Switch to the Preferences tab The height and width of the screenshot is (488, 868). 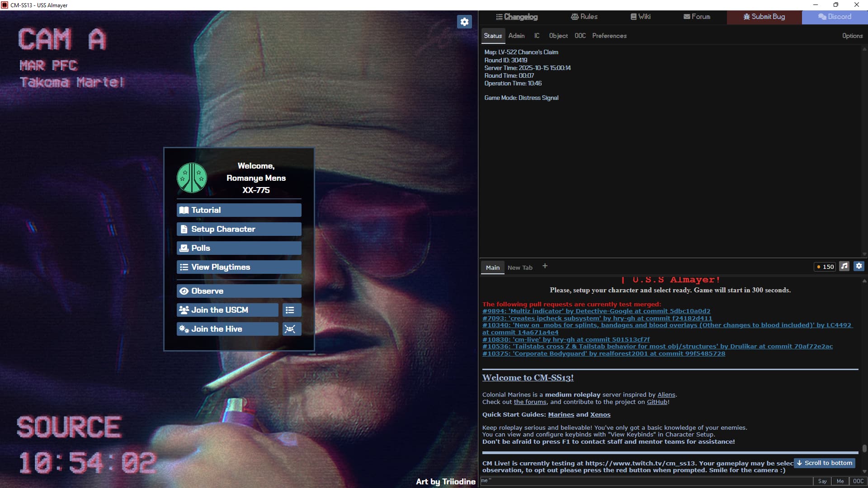[x=609, y=36]
